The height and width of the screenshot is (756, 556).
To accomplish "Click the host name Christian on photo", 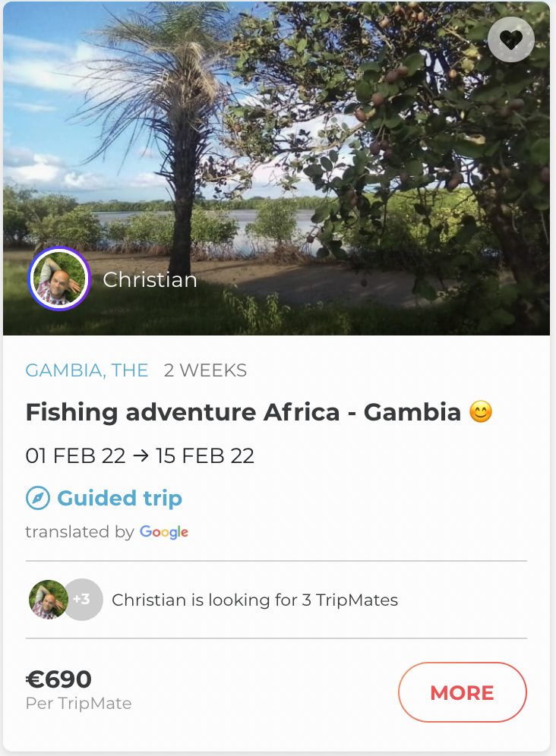I will (x=150, y=280).
